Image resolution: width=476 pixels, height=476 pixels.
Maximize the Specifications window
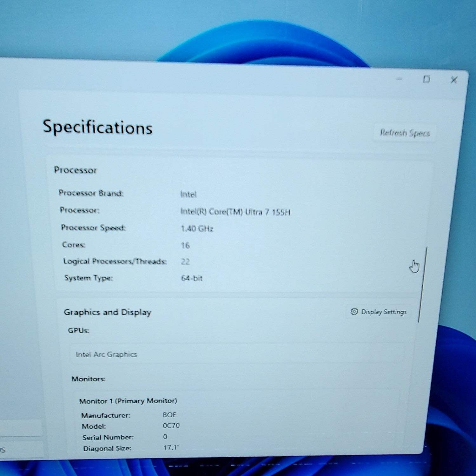(x=426, y=79)
